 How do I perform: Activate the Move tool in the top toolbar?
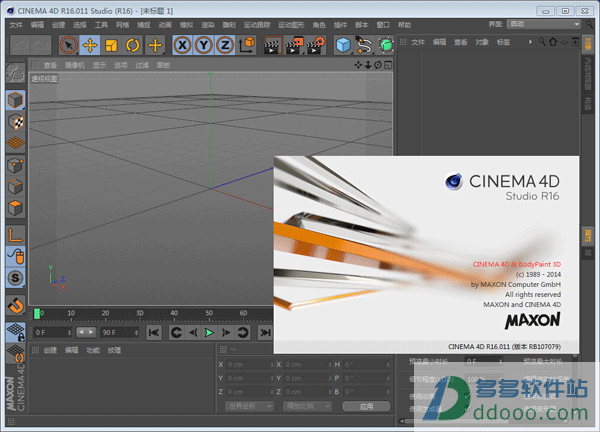click(90, 45)
